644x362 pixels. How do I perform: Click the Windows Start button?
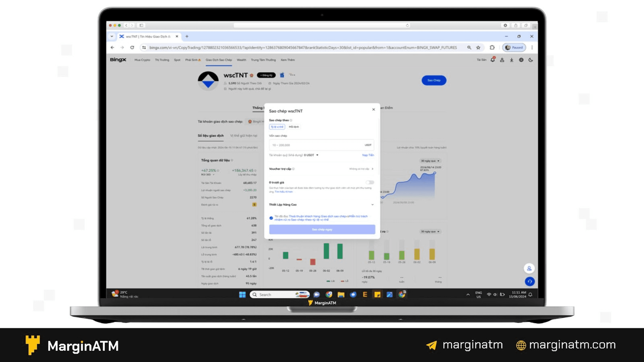pos(242,295)
